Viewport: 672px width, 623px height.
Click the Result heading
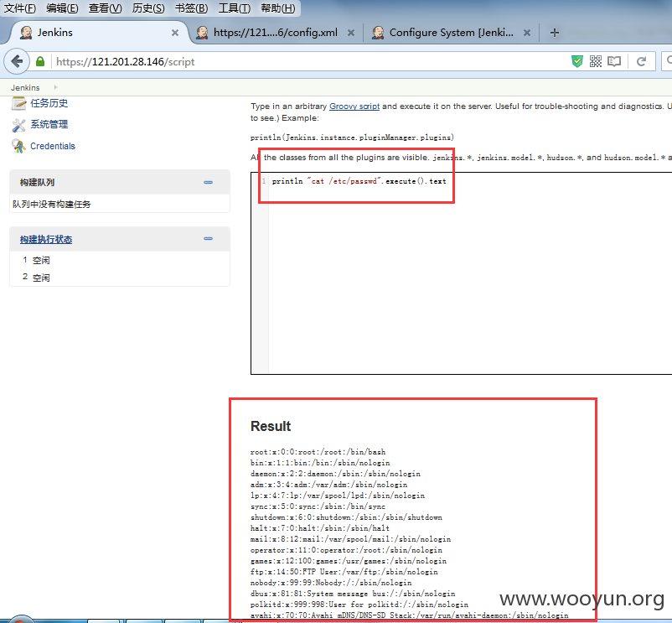[271, 426]
